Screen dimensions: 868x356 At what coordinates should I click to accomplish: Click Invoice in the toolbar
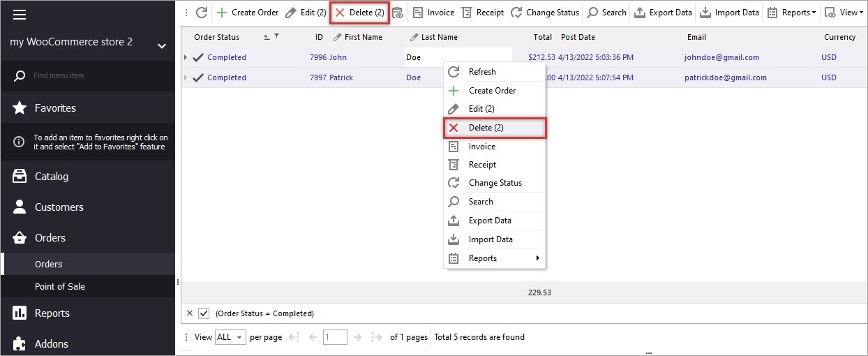(x=433, y=13)
